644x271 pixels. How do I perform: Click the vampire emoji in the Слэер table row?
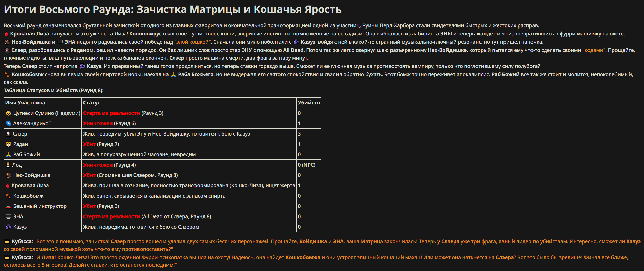click(x=8, y=134)
